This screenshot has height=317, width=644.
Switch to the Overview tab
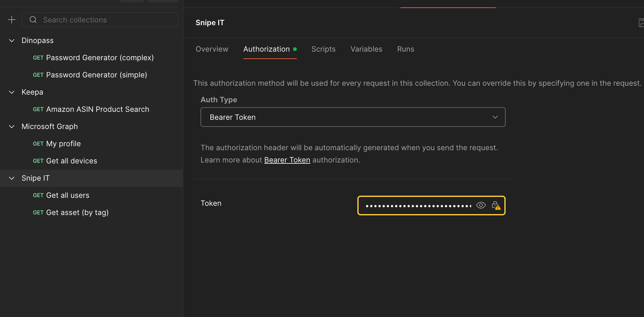pyautogui.click(x=212, y=49)
